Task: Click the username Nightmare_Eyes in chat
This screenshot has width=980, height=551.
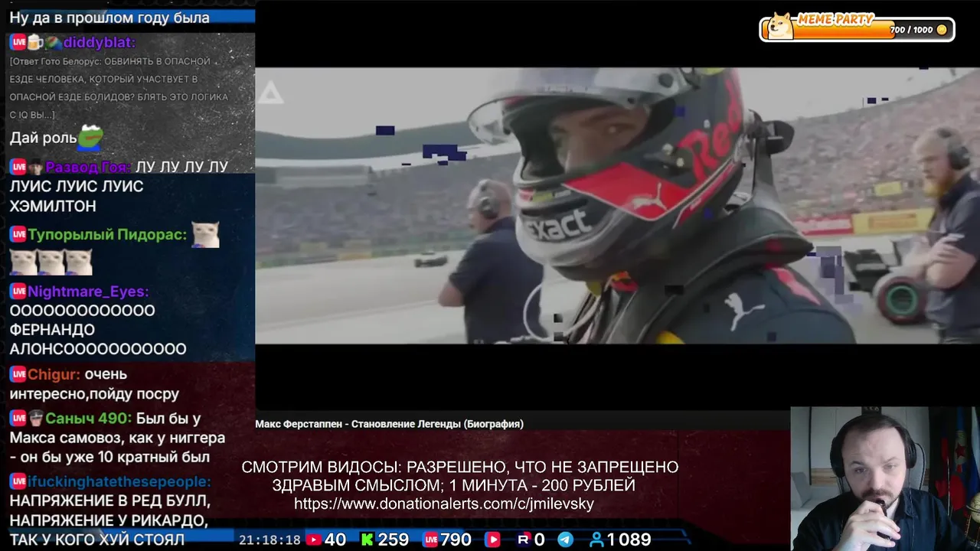Action: (x=88, y=291)
